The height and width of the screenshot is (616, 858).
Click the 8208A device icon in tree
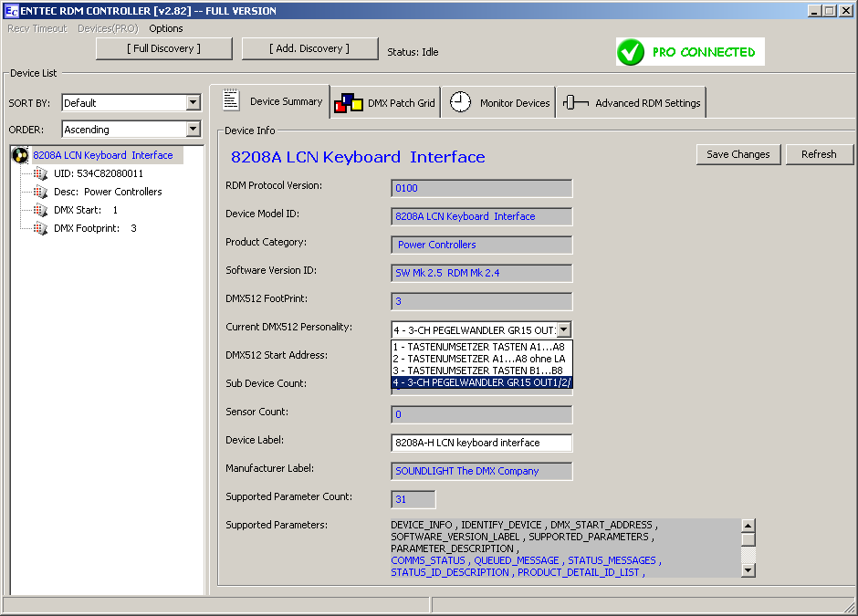[19, 155]
